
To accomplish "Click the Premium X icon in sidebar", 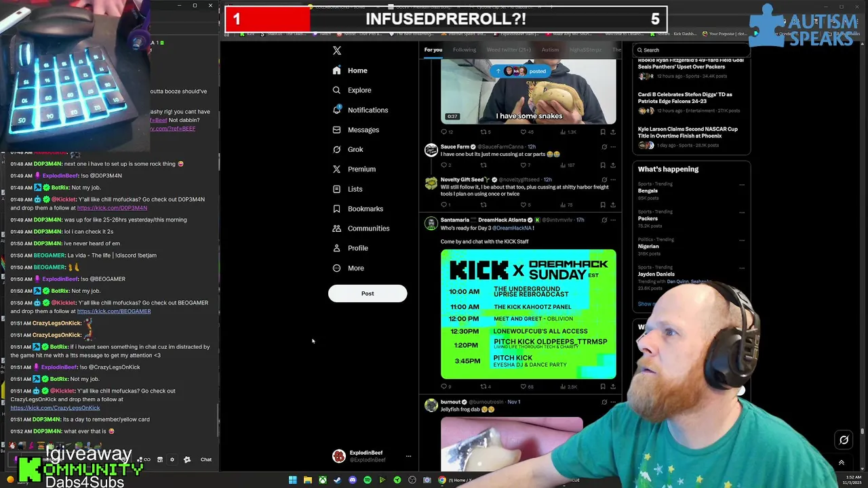I will point(336,169).
